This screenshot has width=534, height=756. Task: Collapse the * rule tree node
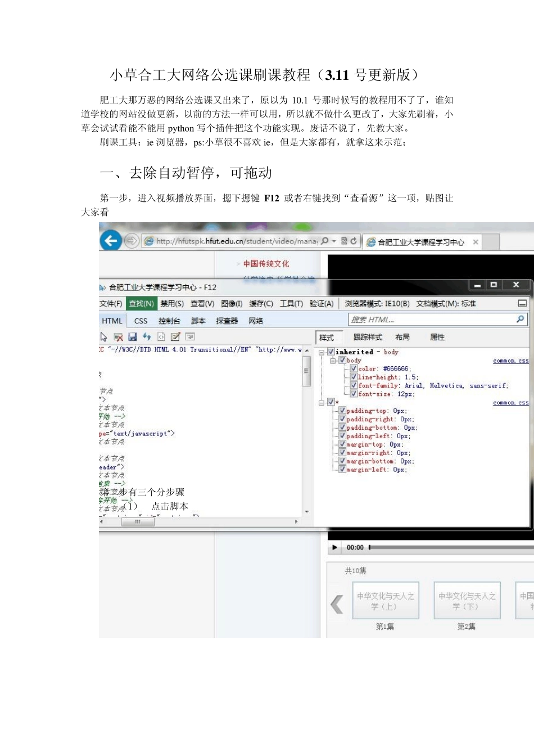click(x=322, y=402)
